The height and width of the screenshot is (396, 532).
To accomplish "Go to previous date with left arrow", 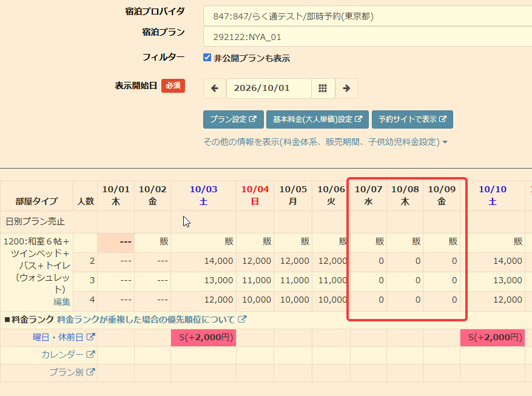I will (214, 89).
